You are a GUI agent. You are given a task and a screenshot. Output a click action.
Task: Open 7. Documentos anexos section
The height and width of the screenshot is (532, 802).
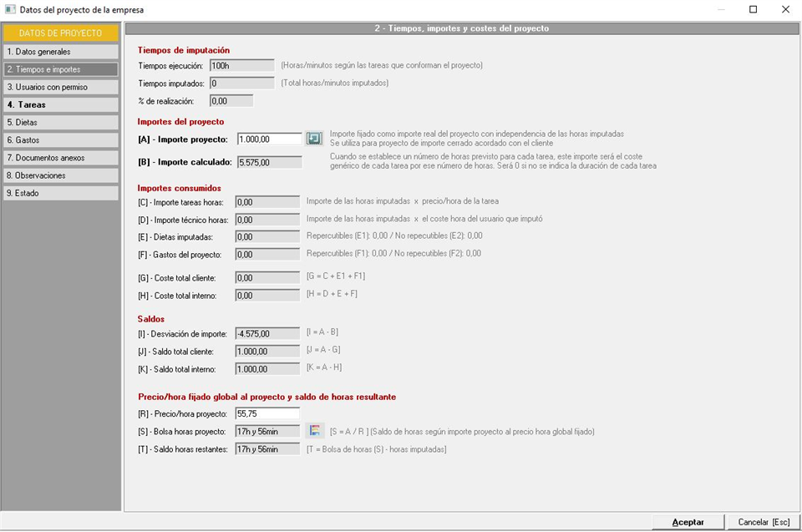tap(61, 158)
